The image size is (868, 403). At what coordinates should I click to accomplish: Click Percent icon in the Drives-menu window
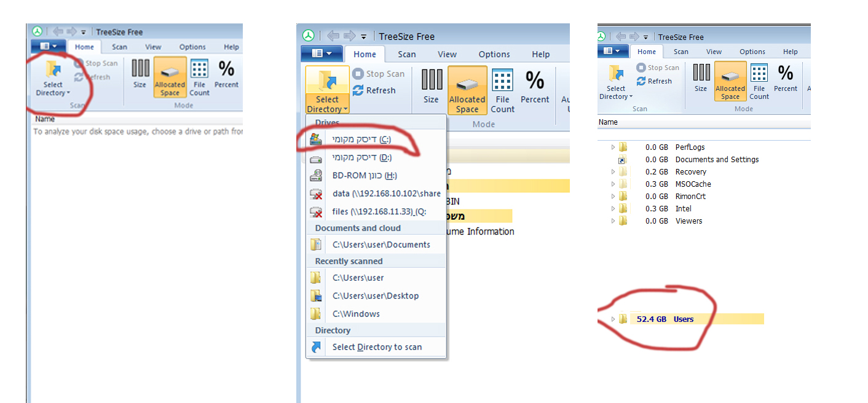[535, 87]
